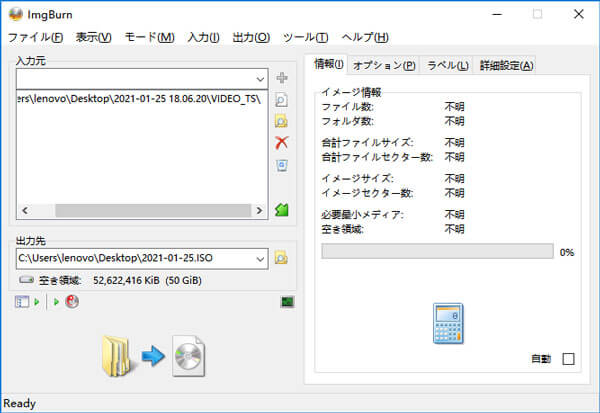Open the モード(M) menu

coord(150,38)
